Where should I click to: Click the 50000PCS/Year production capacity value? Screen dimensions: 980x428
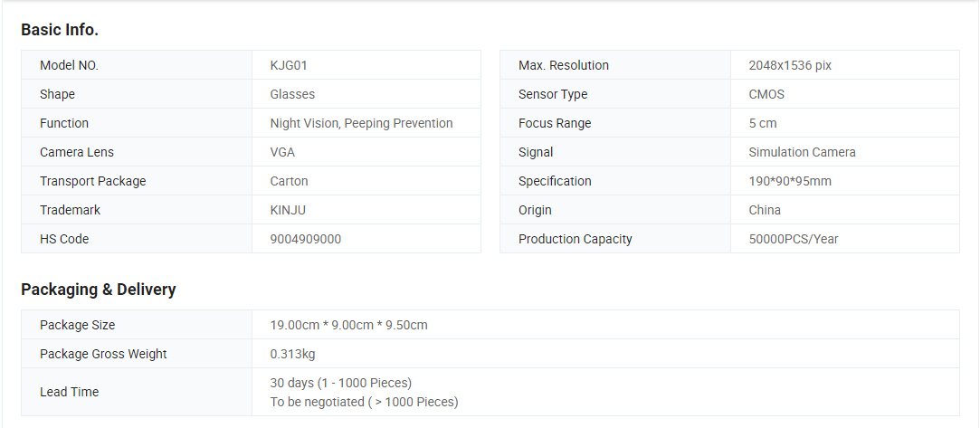pos(794,239)
